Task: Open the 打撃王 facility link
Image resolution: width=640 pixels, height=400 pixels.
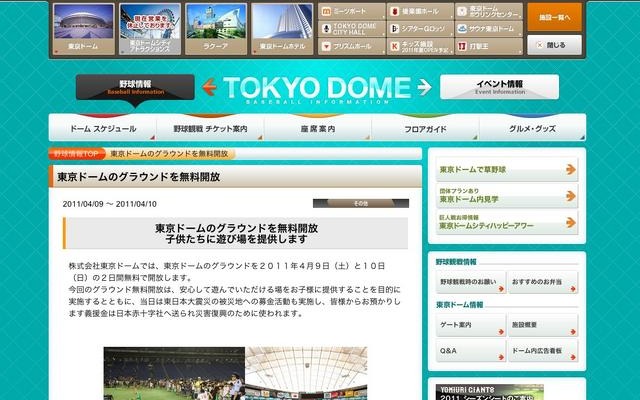Action: 489,46
